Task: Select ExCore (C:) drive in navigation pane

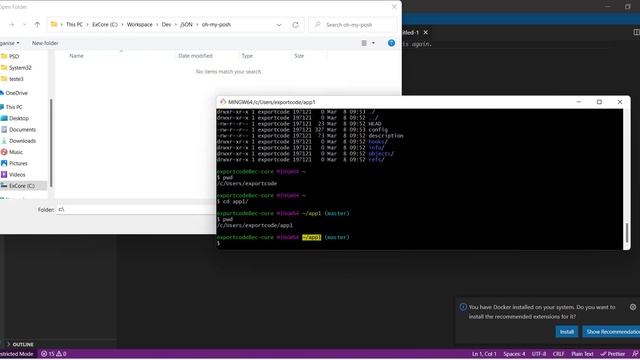Action: click(x=23, y=186)
